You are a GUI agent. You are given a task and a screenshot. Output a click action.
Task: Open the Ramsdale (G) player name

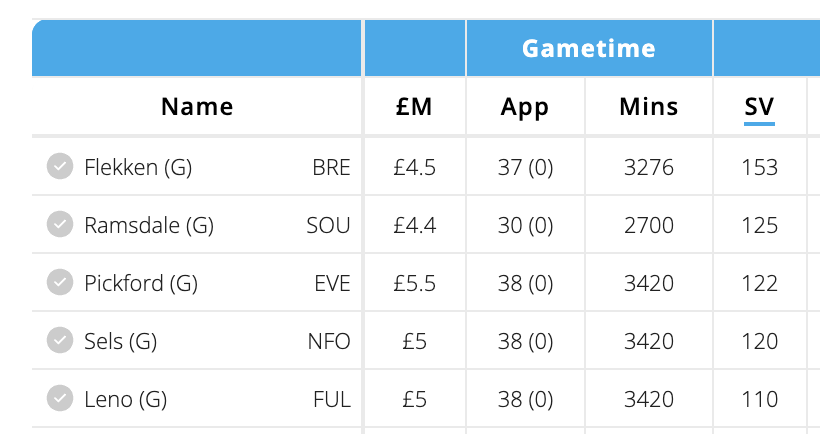pyautogui.click(x=149, y=225)
